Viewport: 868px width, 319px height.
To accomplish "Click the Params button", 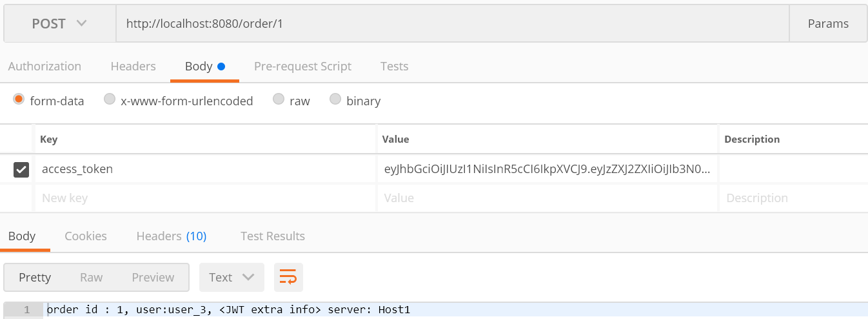I will [828, 24].
